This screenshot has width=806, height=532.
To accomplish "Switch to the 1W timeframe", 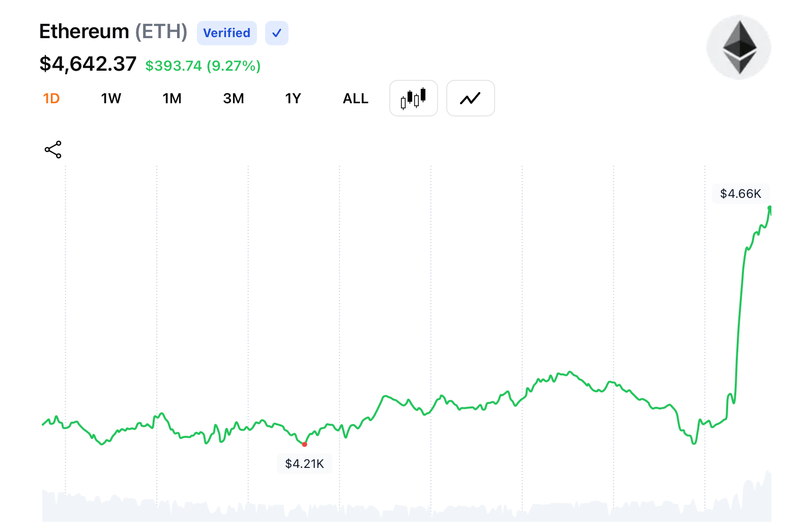I will [x=110, y=98].
